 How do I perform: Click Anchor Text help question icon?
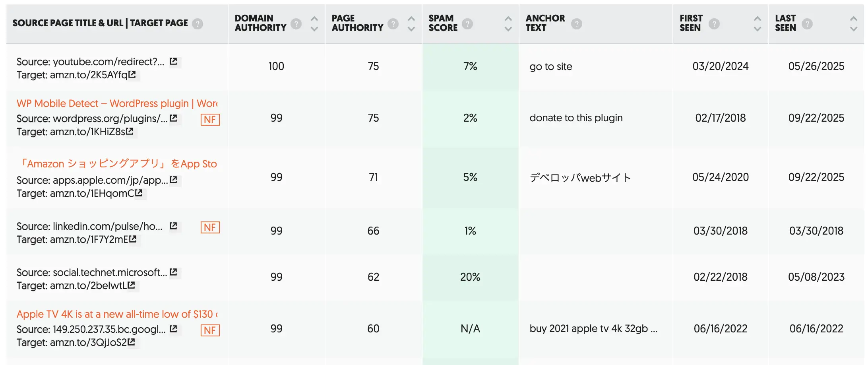[x=577, y=24]
